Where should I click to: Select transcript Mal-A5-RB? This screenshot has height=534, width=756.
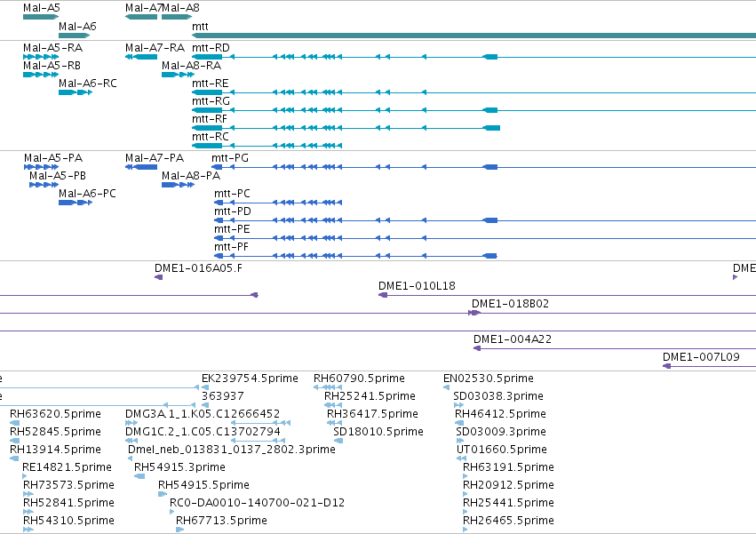(41, 75)
